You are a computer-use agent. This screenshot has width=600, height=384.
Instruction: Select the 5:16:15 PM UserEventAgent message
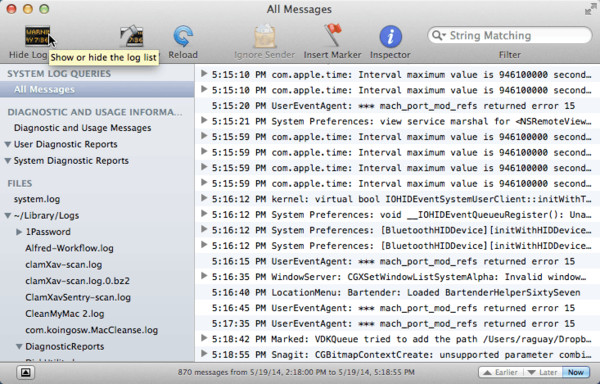click(x=397, y=262)
